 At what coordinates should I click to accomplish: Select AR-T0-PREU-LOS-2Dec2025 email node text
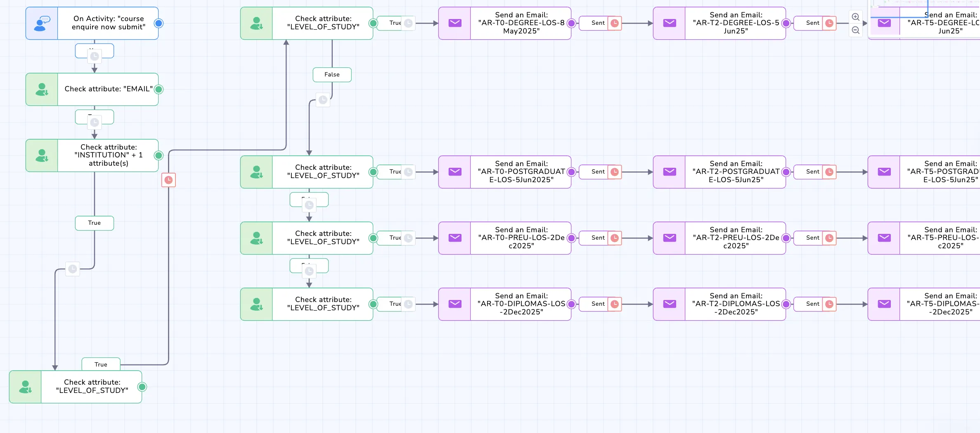point(521,238)
